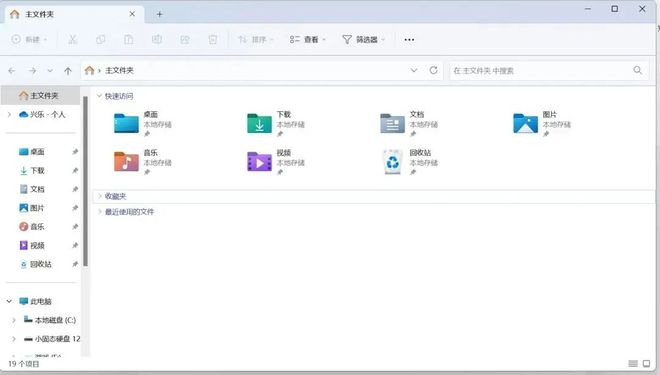
Task: Click pin icon next to sidebar 桌面
Action: (75, 152)
